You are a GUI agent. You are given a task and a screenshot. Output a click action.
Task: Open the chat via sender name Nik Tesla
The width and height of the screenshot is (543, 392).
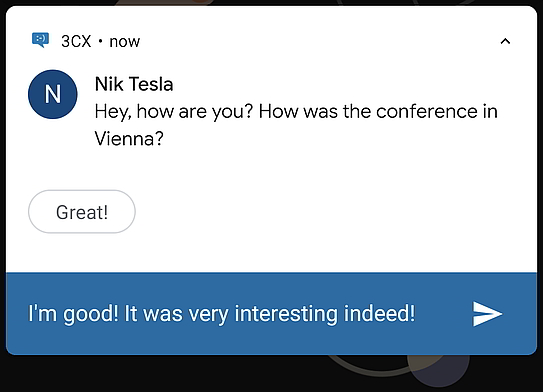click(134, 84)
